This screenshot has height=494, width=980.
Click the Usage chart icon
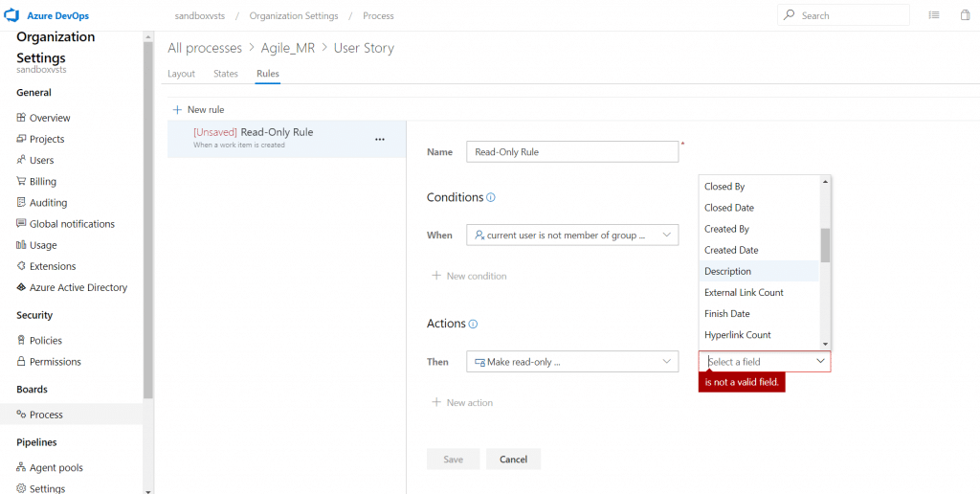pyautogui.click(x=21, y=245)
